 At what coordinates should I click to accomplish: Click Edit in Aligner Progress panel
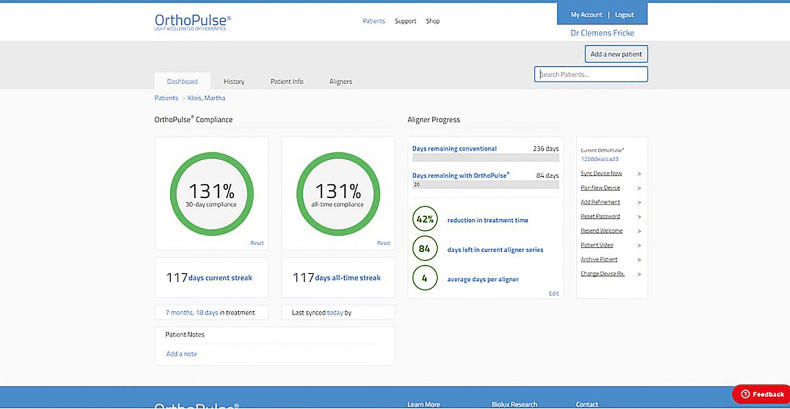(x=554, y=293)
